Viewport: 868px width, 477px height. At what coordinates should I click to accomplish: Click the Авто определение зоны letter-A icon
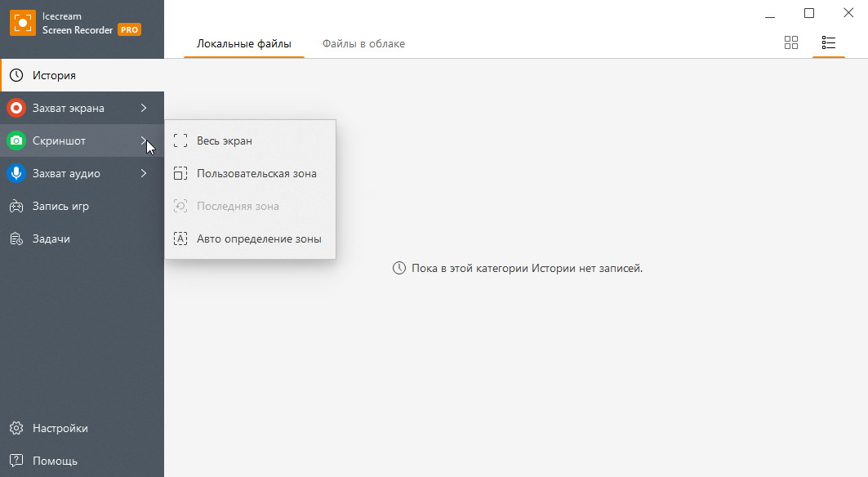[180, 238]
